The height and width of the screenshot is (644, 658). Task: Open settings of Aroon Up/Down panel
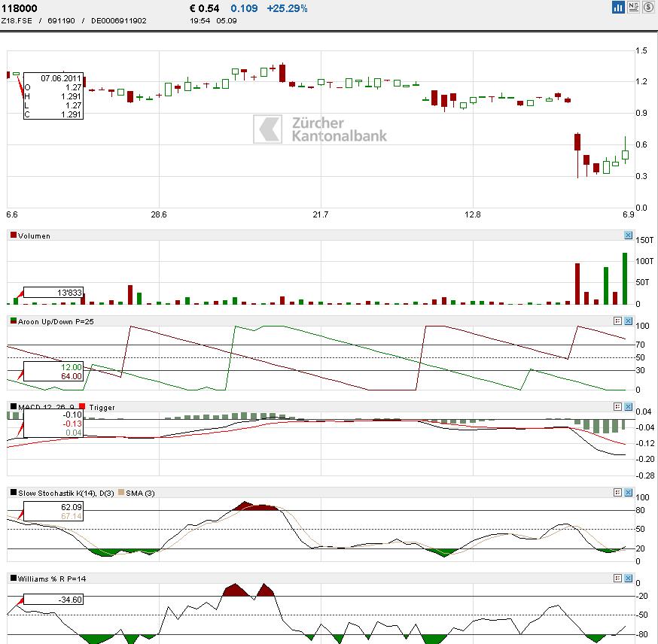point(617,320)
